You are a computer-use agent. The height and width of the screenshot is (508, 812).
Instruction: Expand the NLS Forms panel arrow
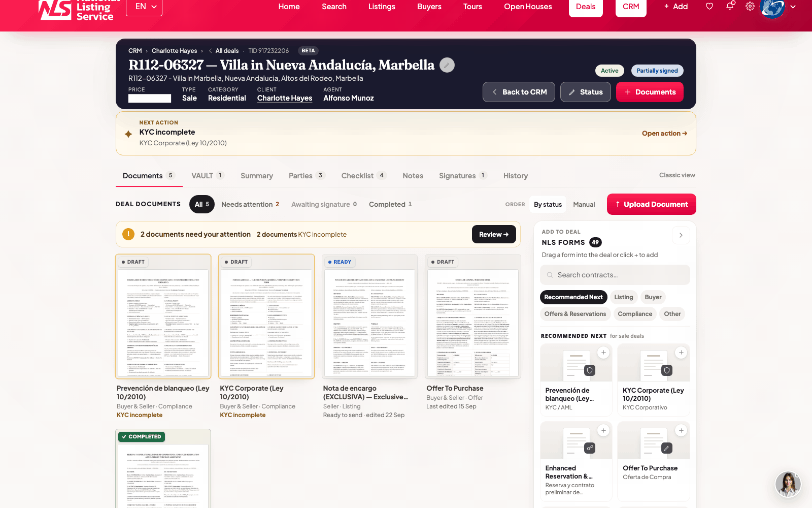pyautogui.click(x=681, y=235)
